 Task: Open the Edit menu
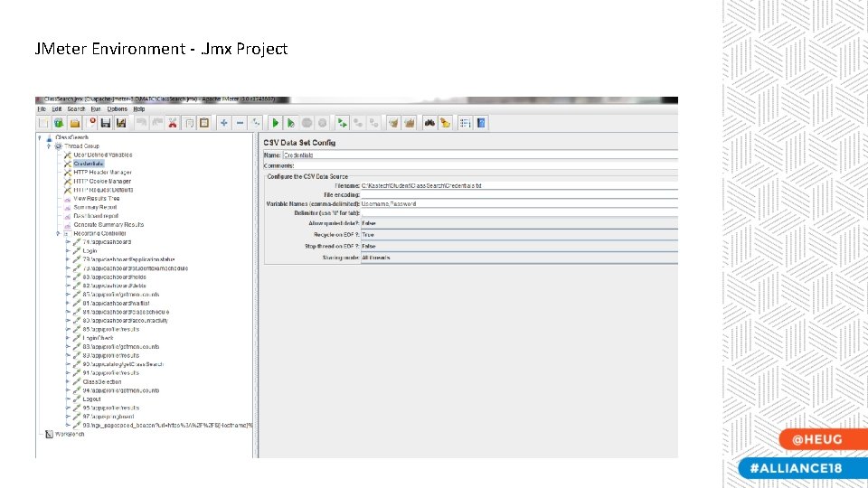[x=56, y=109]
